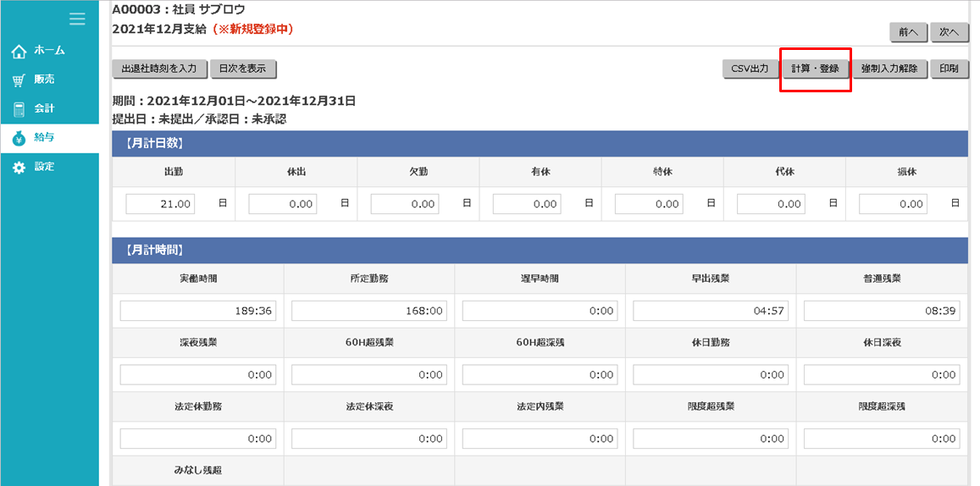Click the 日次を表示 button
This screenshot has height=486, width=980.
click(243, 69)
